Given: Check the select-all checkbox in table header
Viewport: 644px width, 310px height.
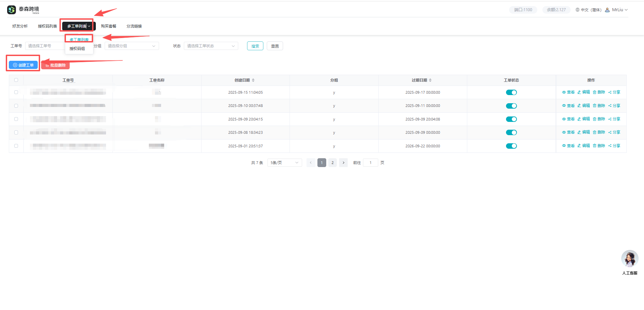Looking at the screenshot, I should coord(16,80).
